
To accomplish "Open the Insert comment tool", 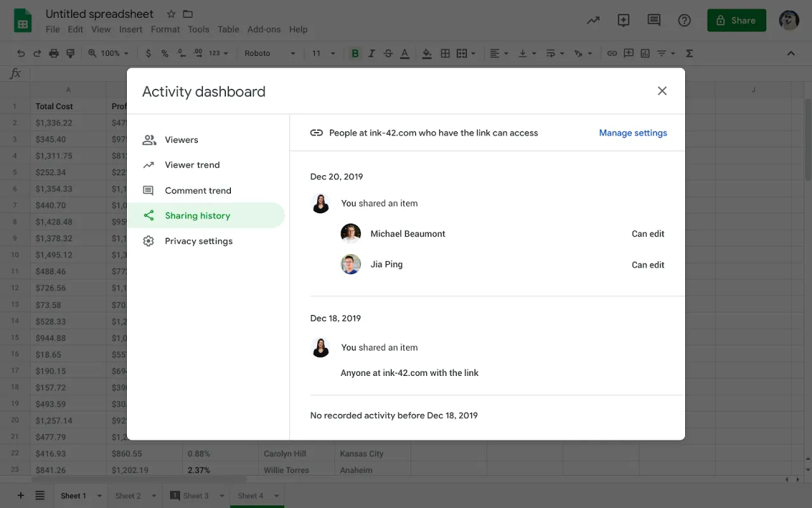I will 628,53.
